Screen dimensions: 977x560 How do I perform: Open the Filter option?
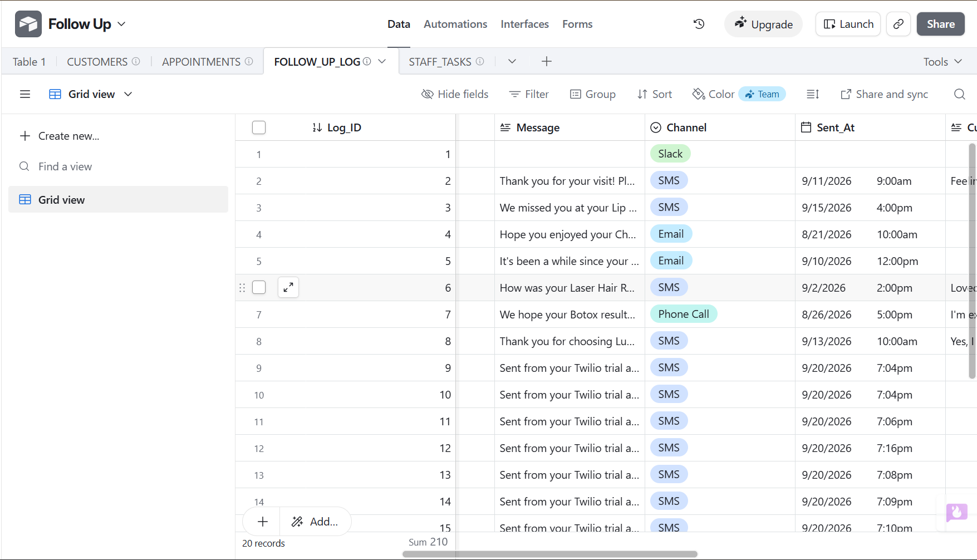(529, 94)
